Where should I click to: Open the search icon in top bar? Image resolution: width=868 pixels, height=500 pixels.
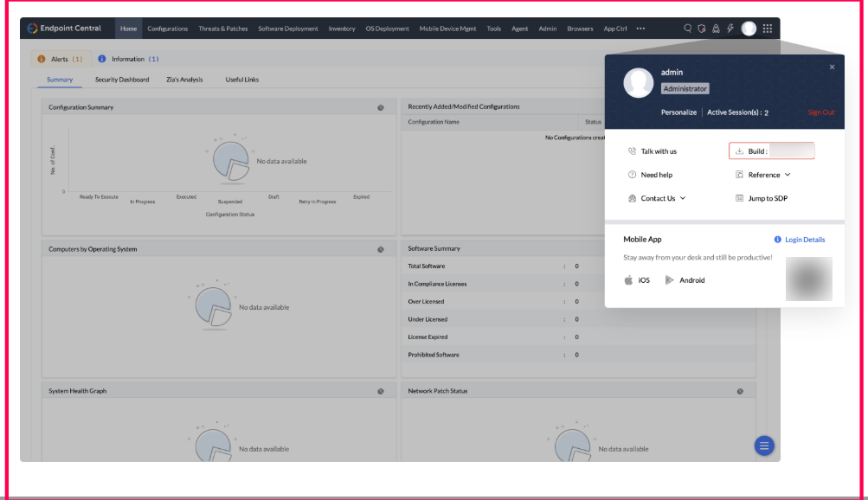(x=687, y=29)
